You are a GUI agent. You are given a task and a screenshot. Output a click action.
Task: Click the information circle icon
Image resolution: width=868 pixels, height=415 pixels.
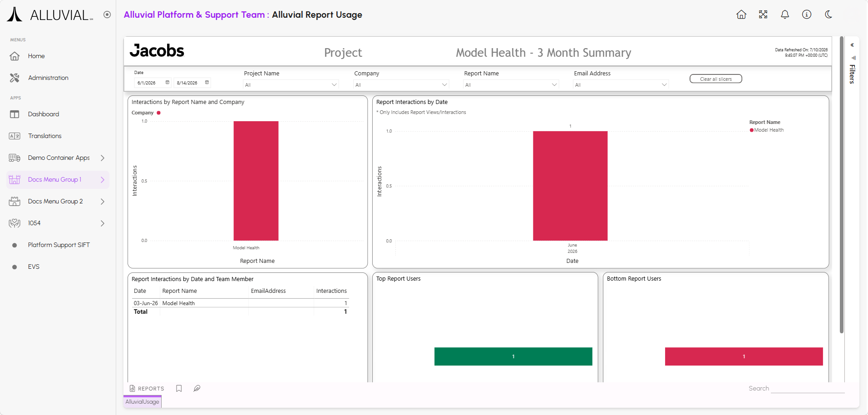tap(807, 15)
